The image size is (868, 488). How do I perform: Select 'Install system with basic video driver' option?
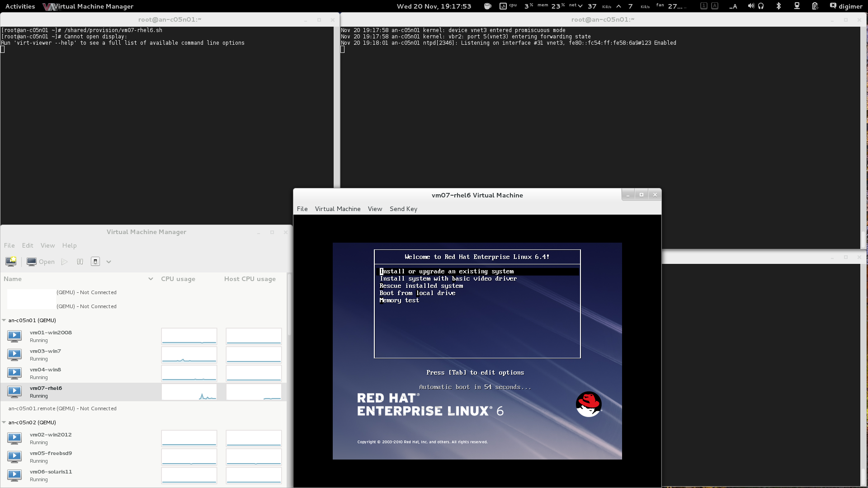[x=448, y=279]
